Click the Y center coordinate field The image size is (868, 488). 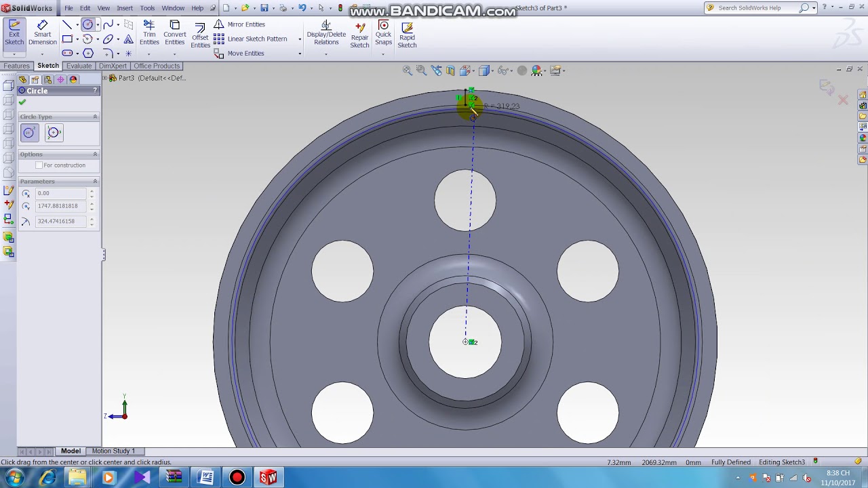coord(60,206)
